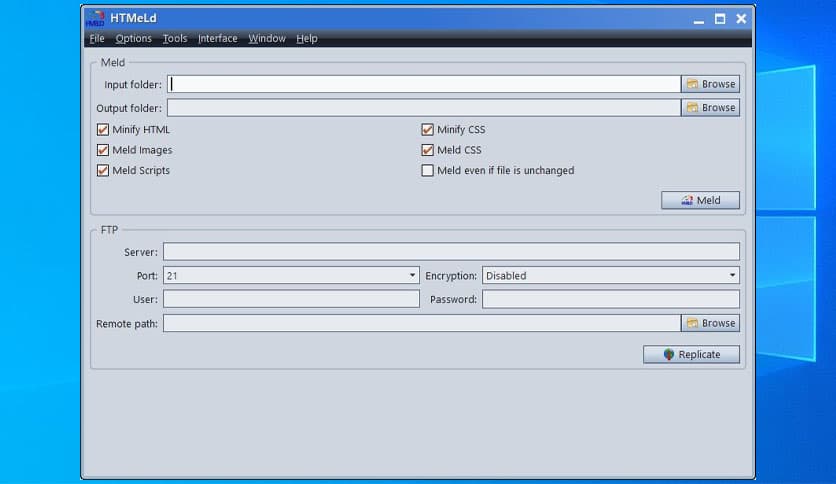
Task: Open the Help menu
Action: coord(307,38)
